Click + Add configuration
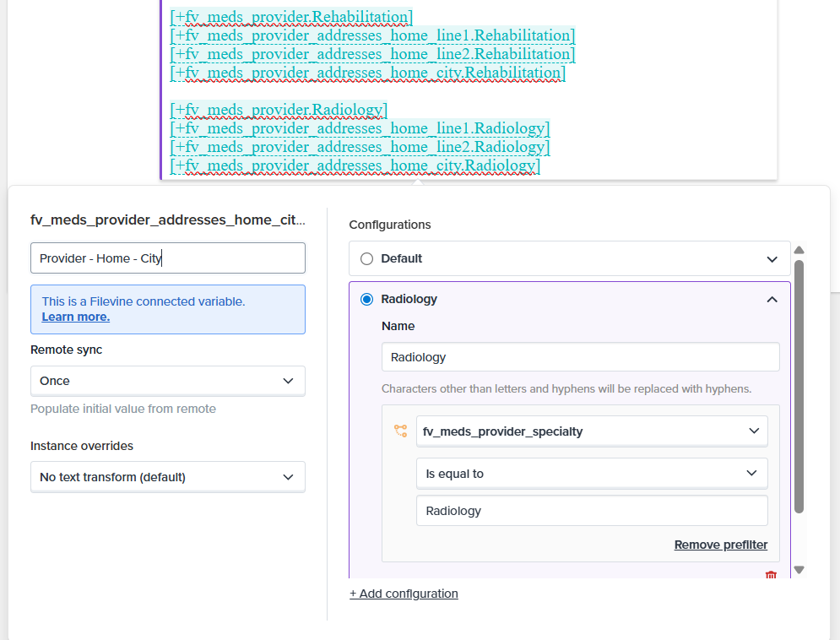 tap(404, 594)
